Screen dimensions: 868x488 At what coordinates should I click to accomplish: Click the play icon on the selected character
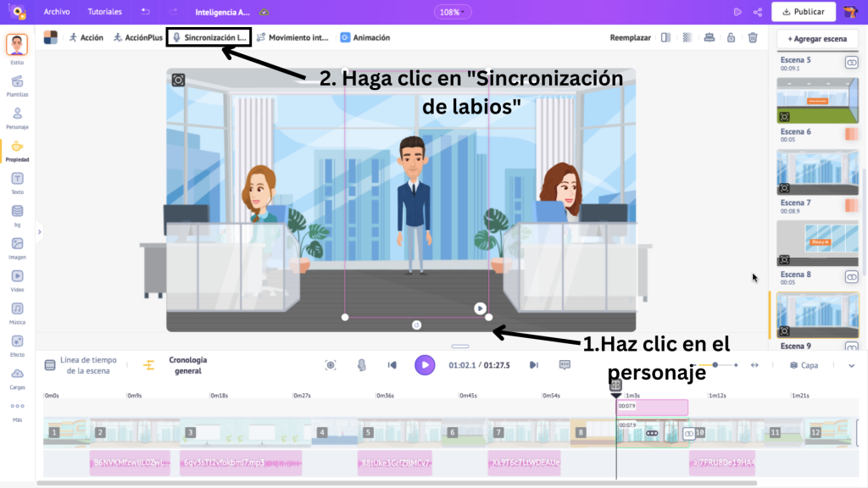pos(480,308)
